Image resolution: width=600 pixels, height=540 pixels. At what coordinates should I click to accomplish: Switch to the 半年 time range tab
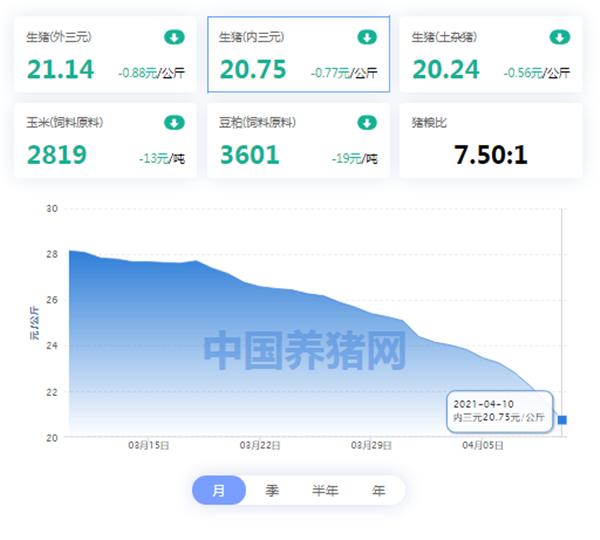point(325,490)
